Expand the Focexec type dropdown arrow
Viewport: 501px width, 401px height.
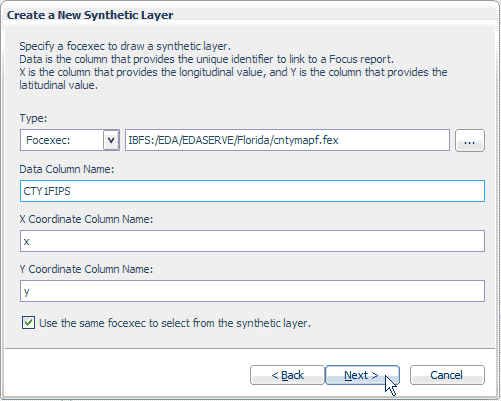pos(111,140)
